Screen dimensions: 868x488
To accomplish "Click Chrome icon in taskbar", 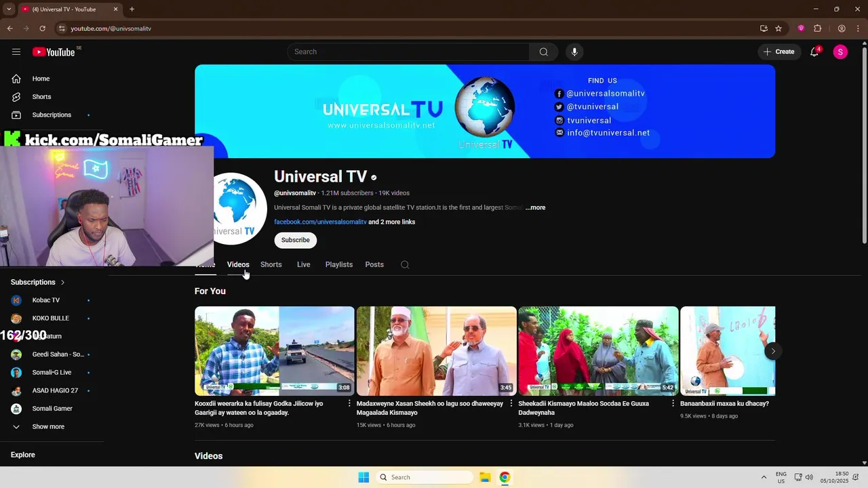I will pyautogui.click(x=505, y=477).
